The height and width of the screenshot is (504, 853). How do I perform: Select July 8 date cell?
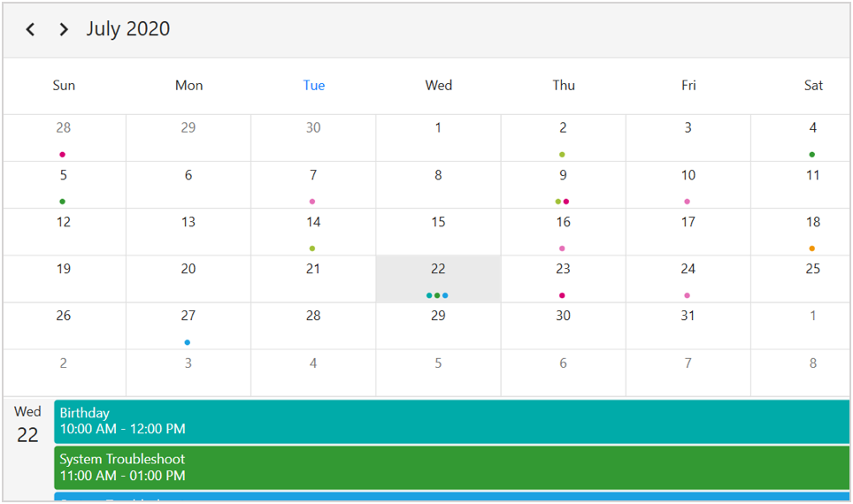(439, 185)
